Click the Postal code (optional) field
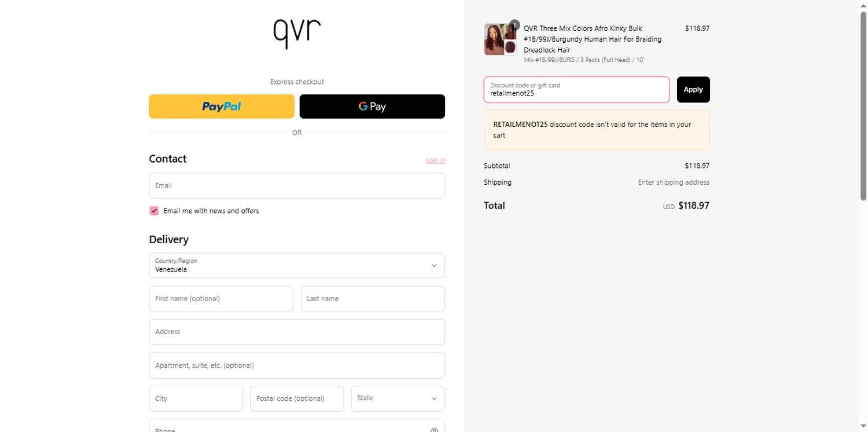868x432 pixels. [297, 398]
